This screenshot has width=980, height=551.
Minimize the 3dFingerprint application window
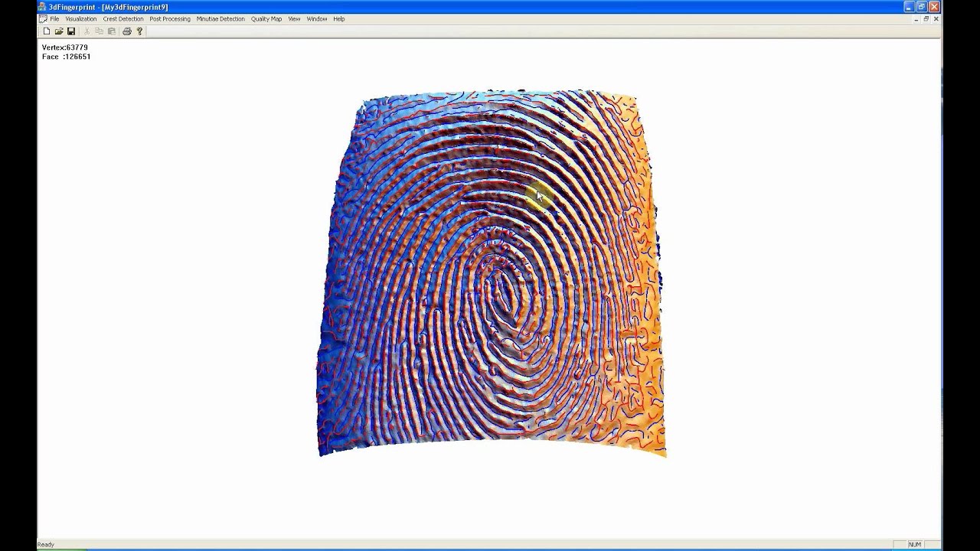[909, 7]
